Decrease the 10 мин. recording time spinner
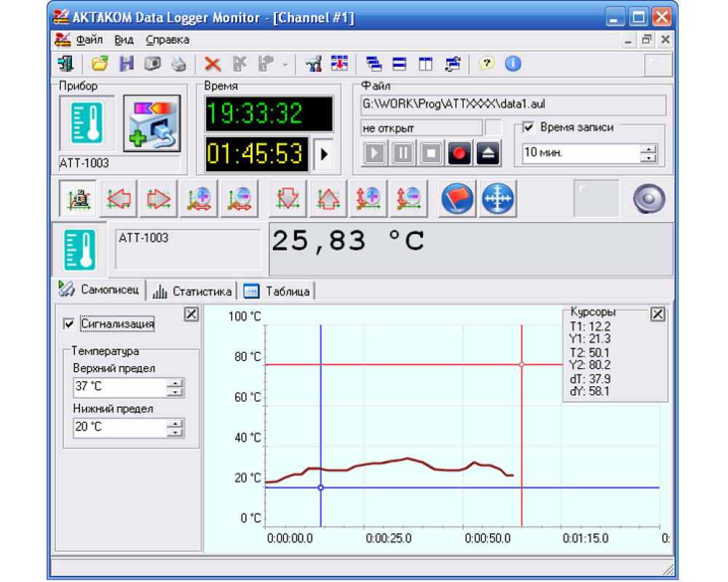This screenshot has height=582, width=728. 647,158
